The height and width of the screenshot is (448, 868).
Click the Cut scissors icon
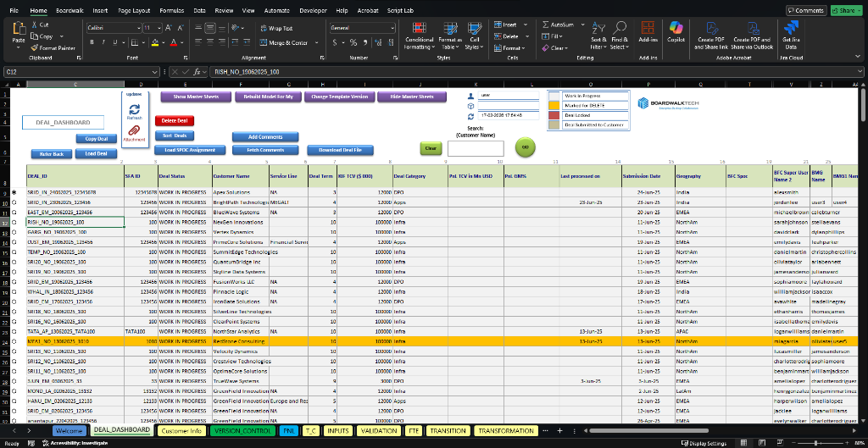(34, 25)
